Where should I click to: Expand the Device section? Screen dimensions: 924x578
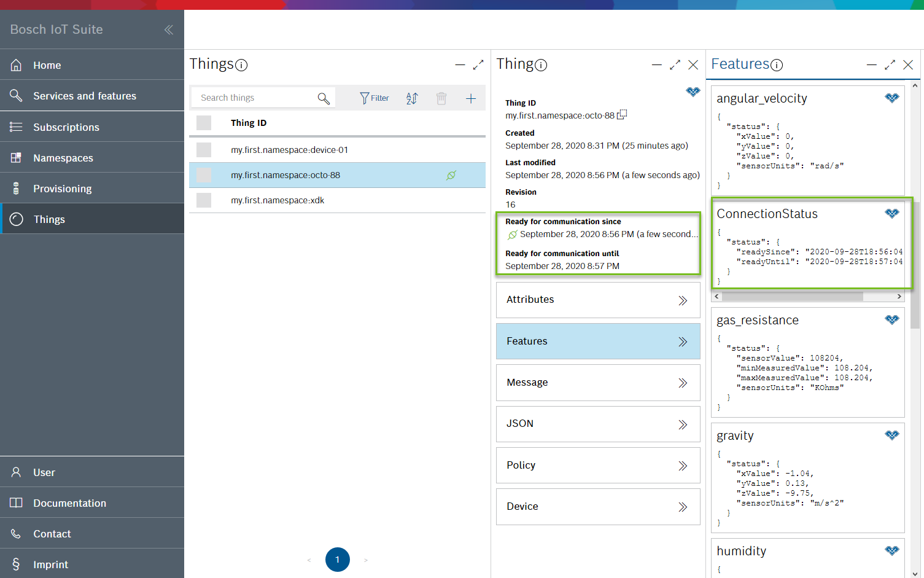(598, 507)
